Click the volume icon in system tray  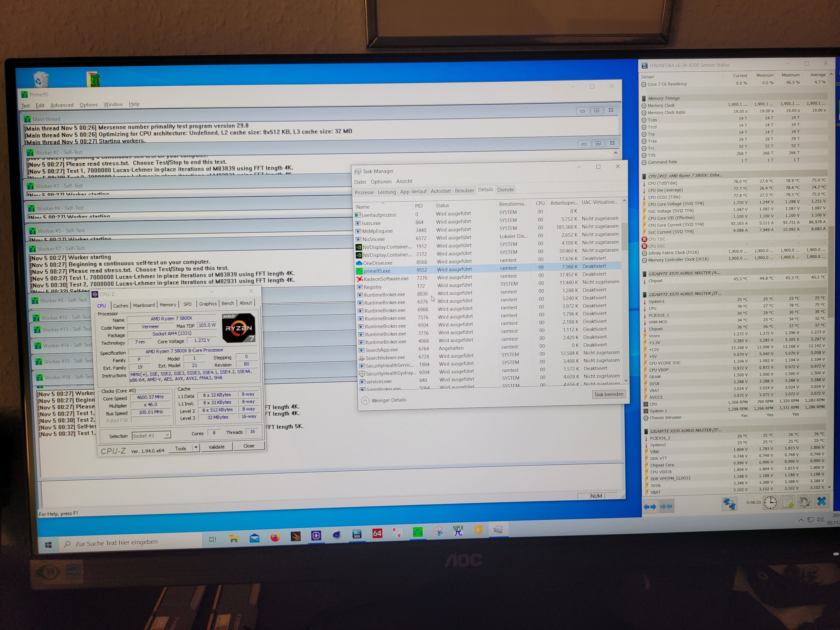[820, 520]
